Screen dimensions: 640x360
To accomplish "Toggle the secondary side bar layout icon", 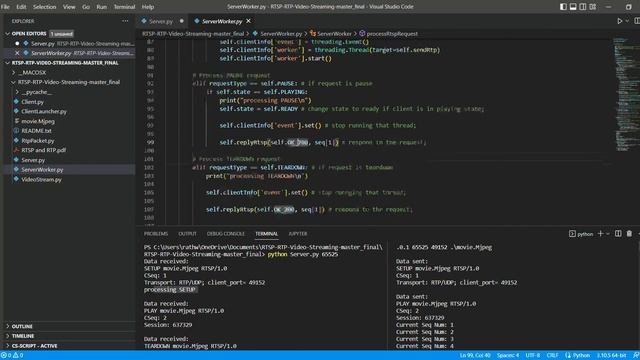I will pyautogui.click(x=583, y=7).
